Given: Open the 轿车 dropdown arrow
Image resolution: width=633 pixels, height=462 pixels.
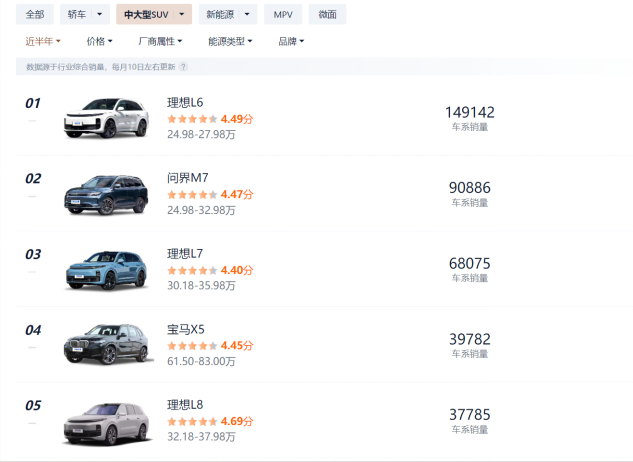Looking at the screenshot, I should tap(100, 15).
